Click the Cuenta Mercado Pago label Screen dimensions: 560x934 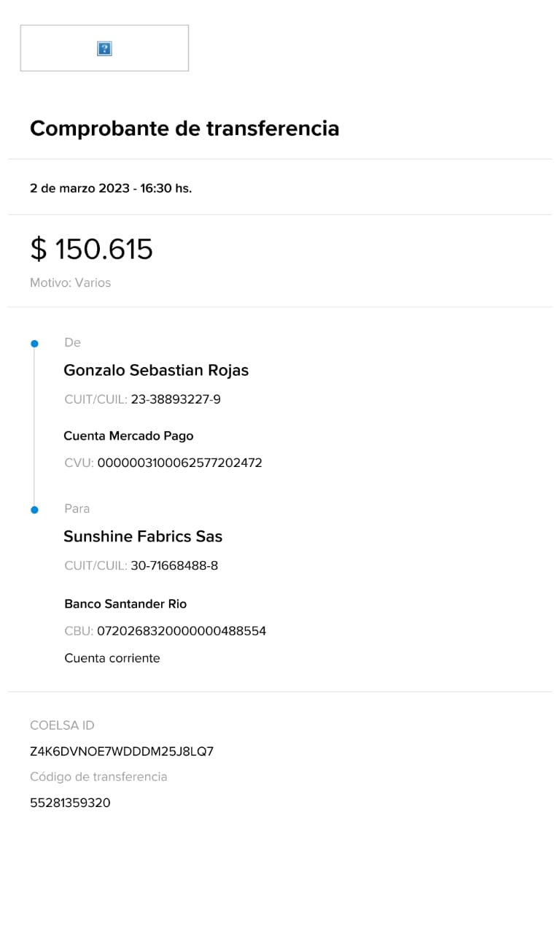point(128,436)
